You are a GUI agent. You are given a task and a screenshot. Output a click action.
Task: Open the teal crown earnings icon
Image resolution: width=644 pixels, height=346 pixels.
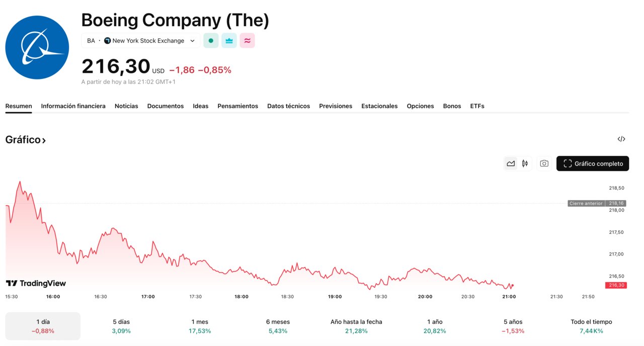pyautogui.click(x=229, y=40)
